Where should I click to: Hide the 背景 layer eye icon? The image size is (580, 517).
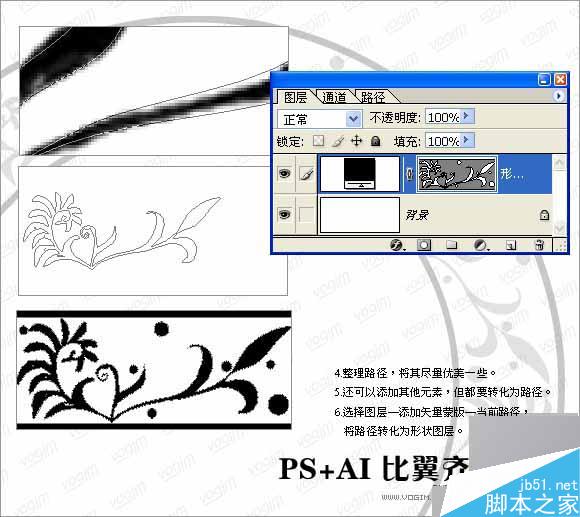tap(284, 214)
